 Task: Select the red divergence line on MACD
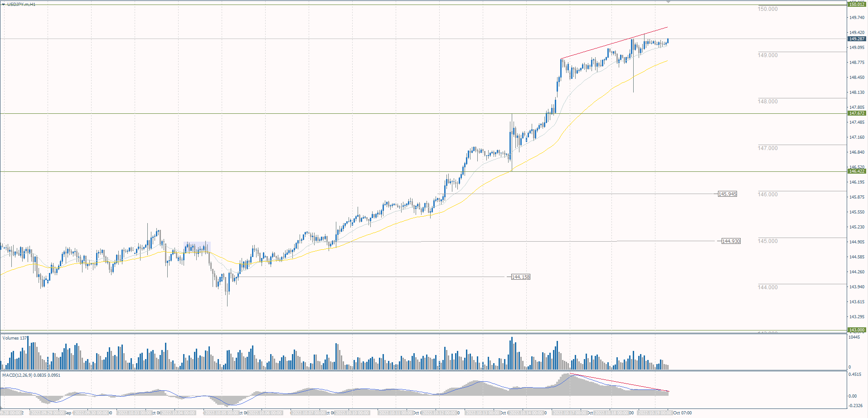[620, 383]
